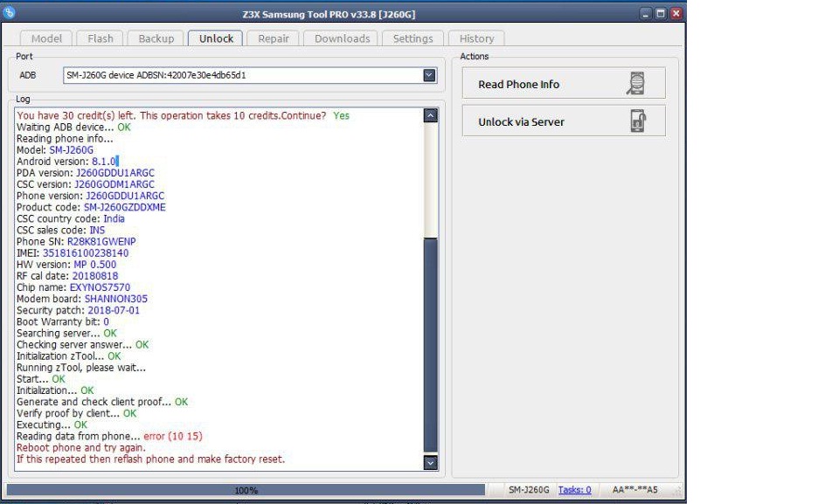Viewport: 839px width, 504px height.
Task: Open the Backup tab
Action: (x=156, y=38)
